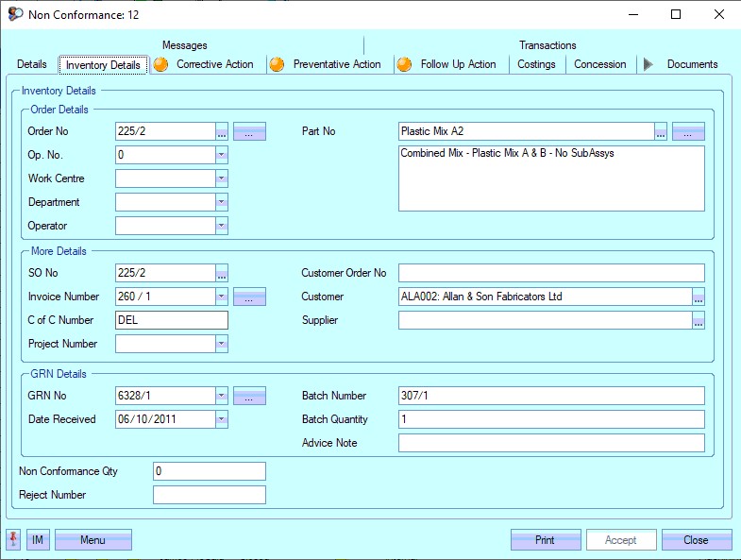Click the Non Conformance Qty field
Screen dimensions: 741x560
tap(209, 471)
